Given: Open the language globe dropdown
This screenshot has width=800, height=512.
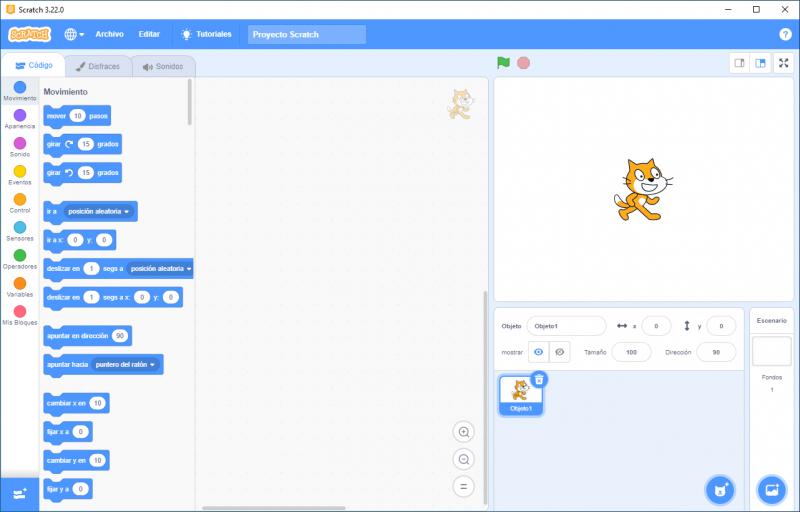Looking at the screenshot, I should [74, 34].
